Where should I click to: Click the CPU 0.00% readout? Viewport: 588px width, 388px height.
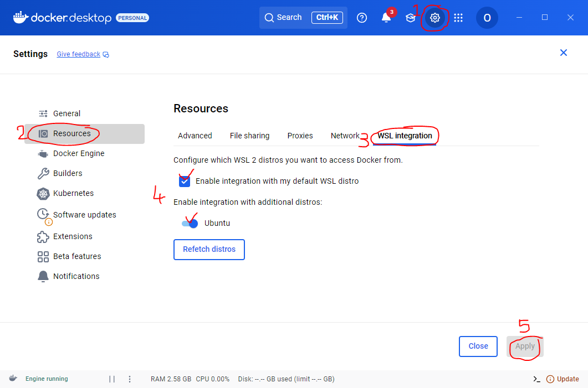213,379
